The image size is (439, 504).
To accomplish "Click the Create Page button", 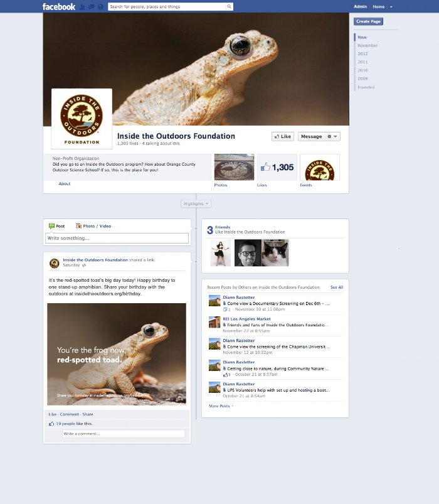I will [368, 21].
